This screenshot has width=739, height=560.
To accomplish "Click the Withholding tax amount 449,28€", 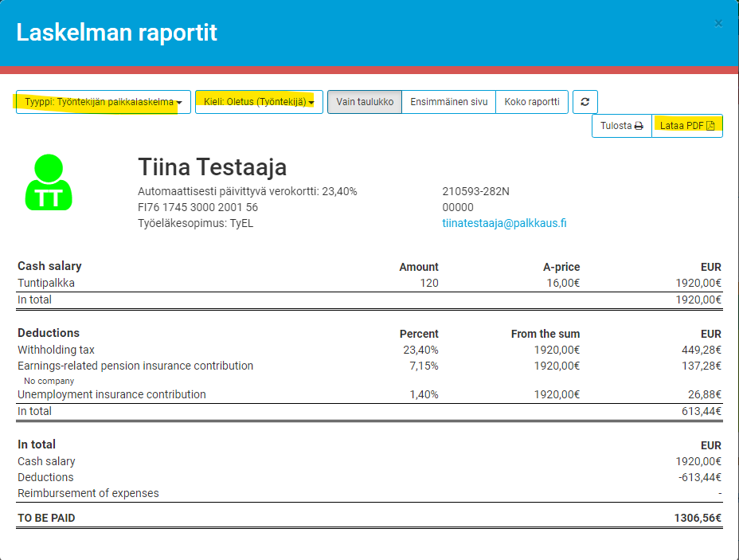I will (702, 350).
